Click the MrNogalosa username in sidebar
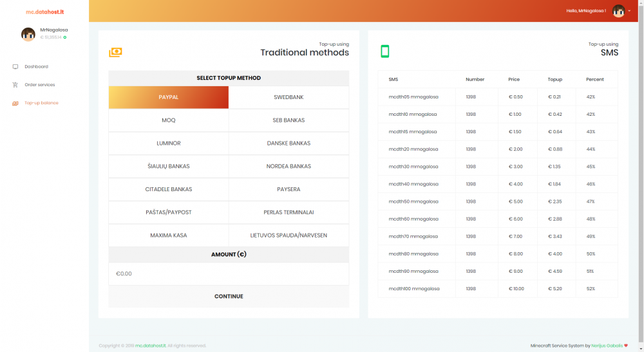Screen dimensions: 644x352 click(54, 30)
